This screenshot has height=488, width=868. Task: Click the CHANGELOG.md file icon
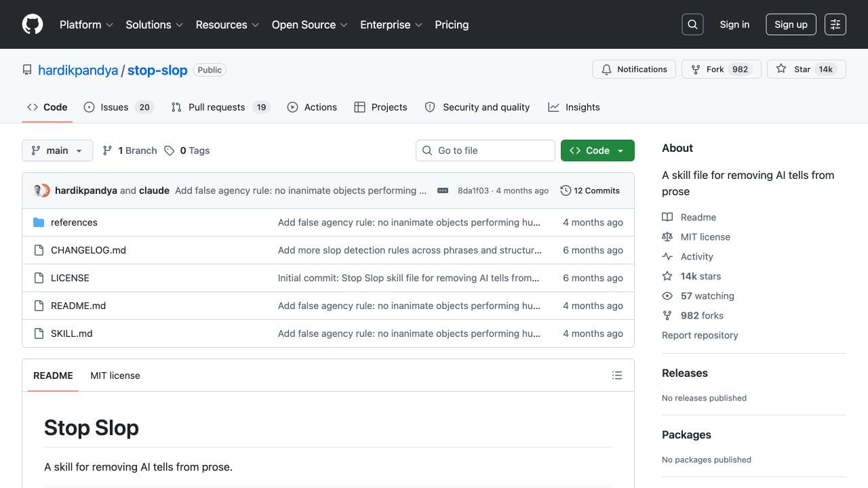click(39, 250)
